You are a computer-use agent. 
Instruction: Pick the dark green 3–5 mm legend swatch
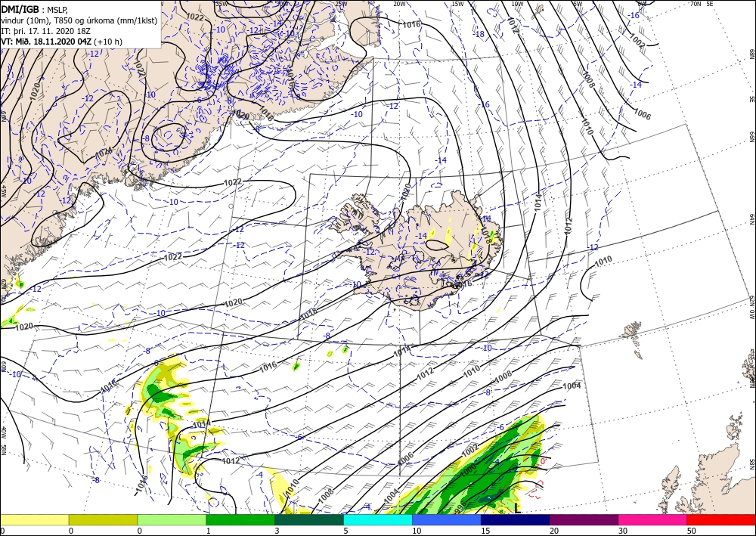click(x=309, y=519)
